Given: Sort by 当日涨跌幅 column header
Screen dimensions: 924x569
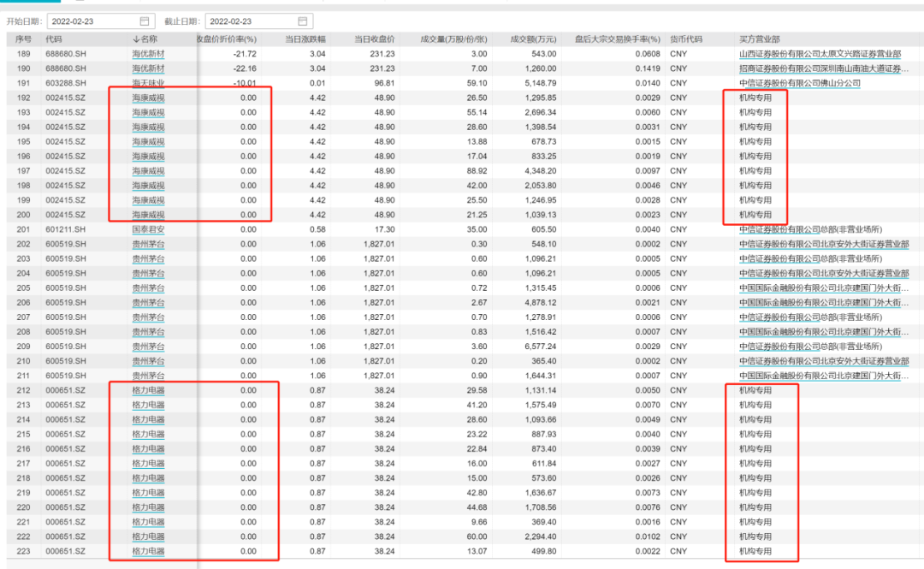Looking at the screenshot, I should click(x=305, y=39).
